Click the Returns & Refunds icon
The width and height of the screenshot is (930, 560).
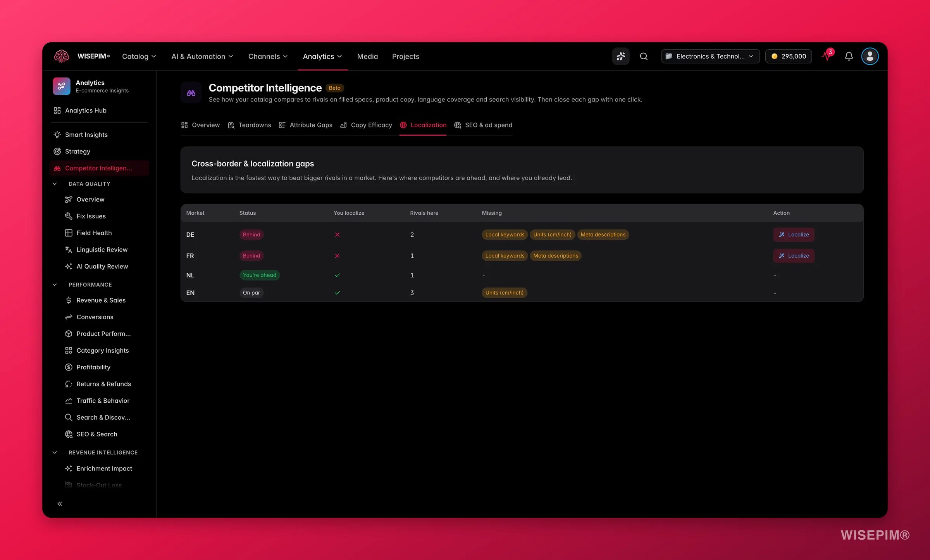pos(69,384)
